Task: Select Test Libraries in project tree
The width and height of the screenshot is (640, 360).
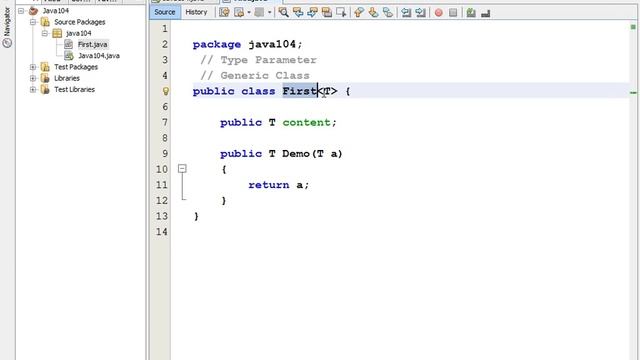Action: (x=74, y=89)
